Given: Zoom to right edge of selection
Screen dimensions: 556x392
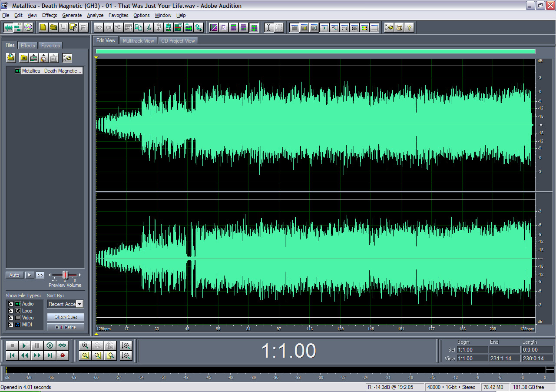Looking at the screenshot, I should click(110, 355).
